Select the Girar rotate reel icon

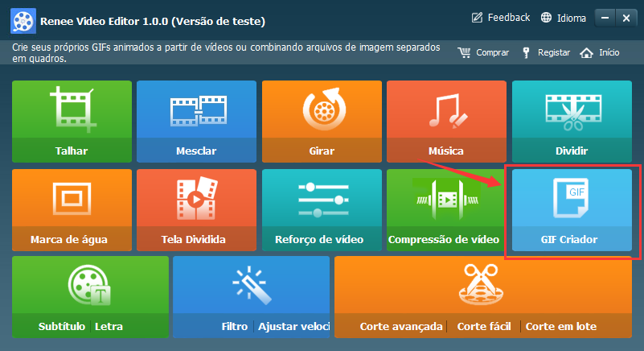click(x=324, y=109)
